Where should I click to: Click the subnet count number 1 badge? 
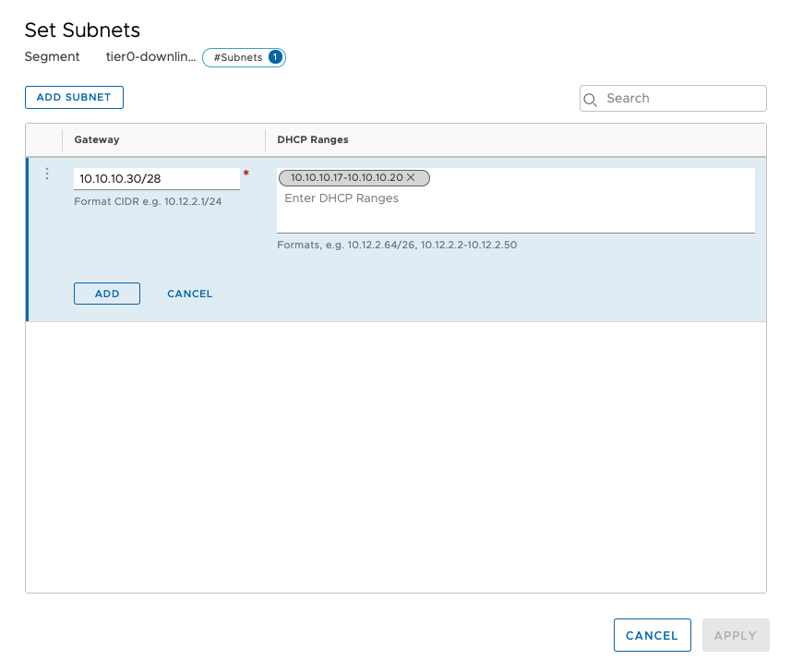pyautogui.click(x=275, y=57)
